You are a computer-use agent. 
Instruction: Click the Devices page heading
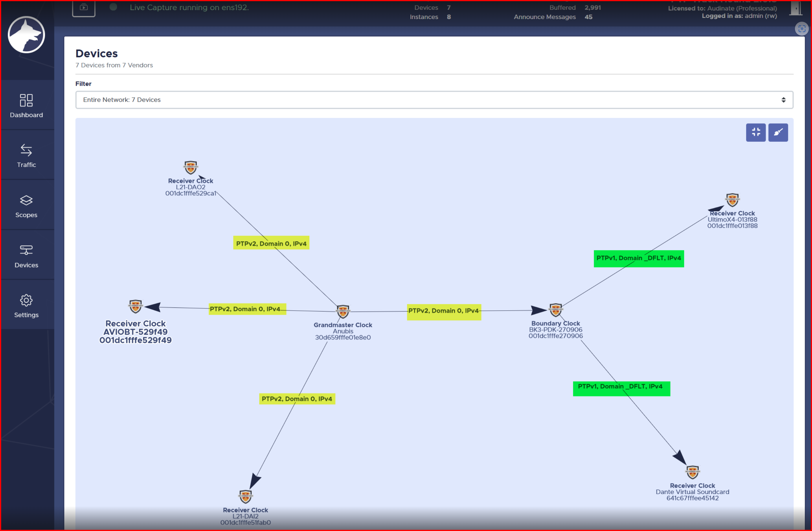(x=97, y=53)
